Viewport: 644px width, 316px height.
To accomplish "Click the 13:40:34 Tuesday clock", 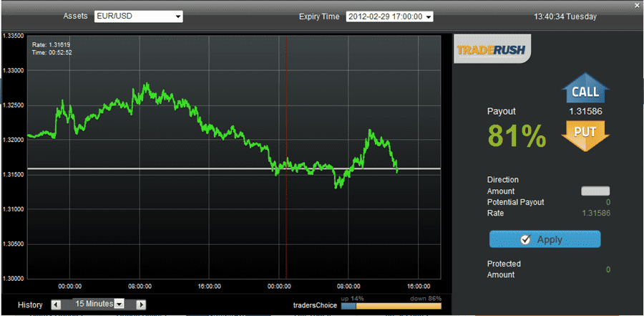I will tap(565, 17).
